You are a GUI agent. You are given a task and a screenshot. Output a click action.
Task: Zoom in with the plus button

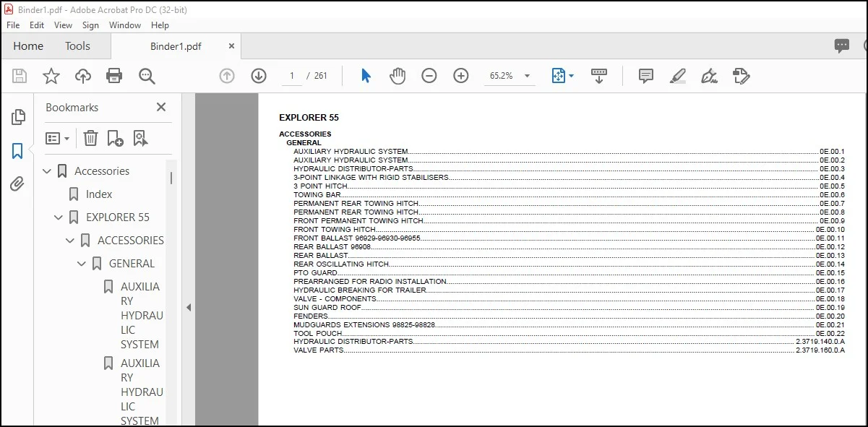tap(461, 76)
